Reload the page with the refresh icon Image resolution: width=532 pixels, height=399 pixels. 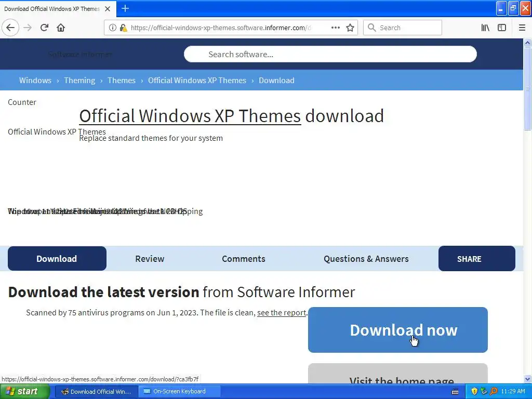click(44, 28)
